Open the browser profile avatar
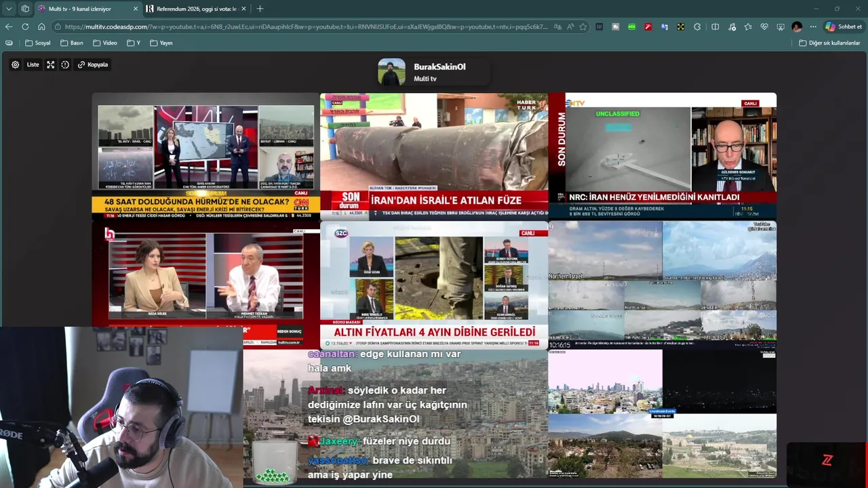Screen dimensions: 868x488 click(797, 26)
